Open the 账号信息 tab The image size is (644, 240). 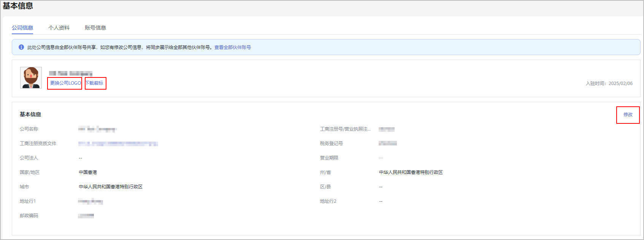coord(95,28)
